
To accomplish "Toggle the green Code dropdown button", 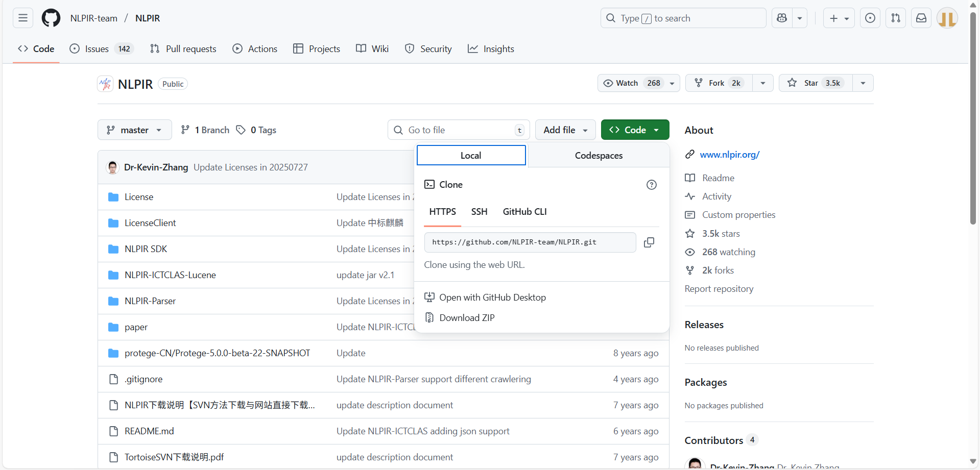I will point(635,130).
